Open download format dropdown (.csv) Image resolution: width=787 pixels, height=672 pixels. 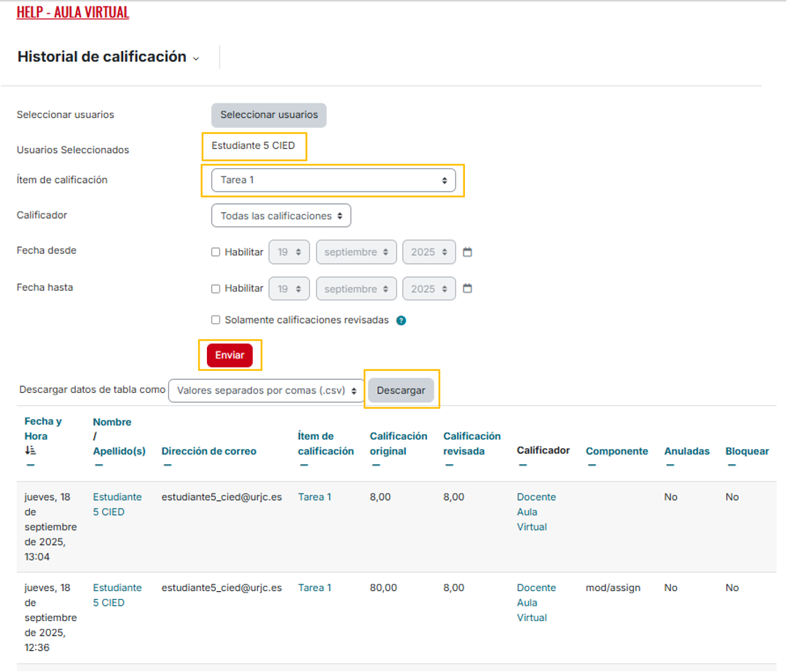click(267, 391)
